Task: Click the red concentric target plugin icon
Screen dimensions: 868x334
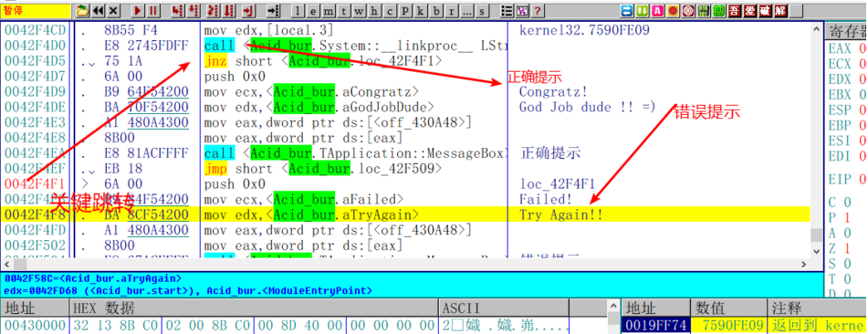Action: pos(688,11)
